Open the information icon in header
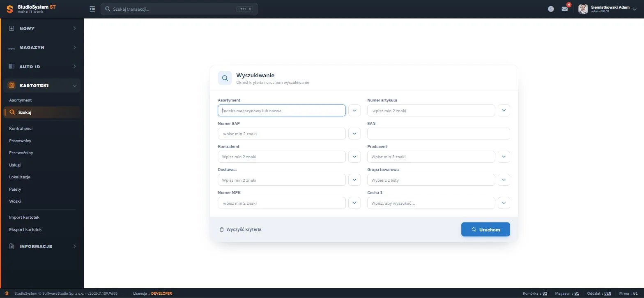644x298 pixels. click(x=551, y=9)
